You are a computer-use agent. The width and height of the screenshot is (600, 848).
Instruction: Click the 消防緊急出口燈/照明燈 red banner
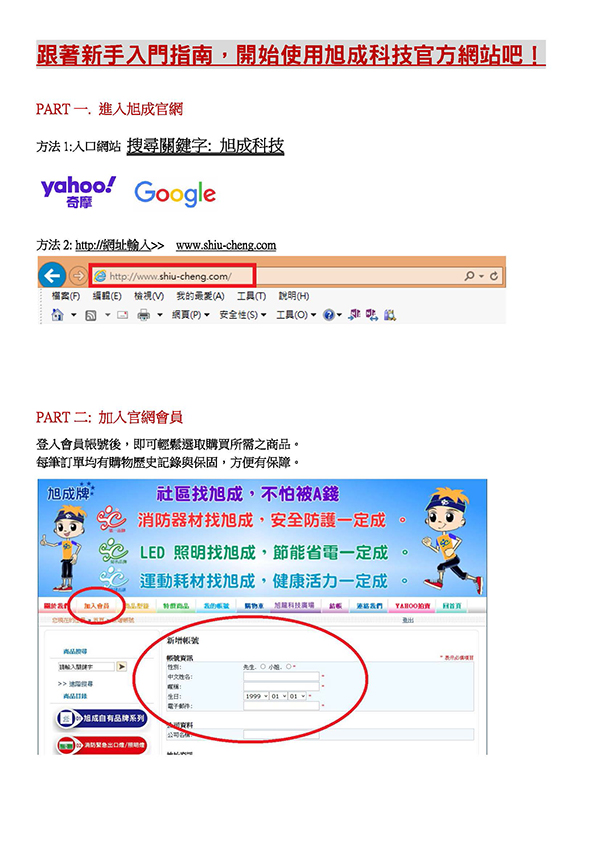pyautogui.click(x=102, y=745)
